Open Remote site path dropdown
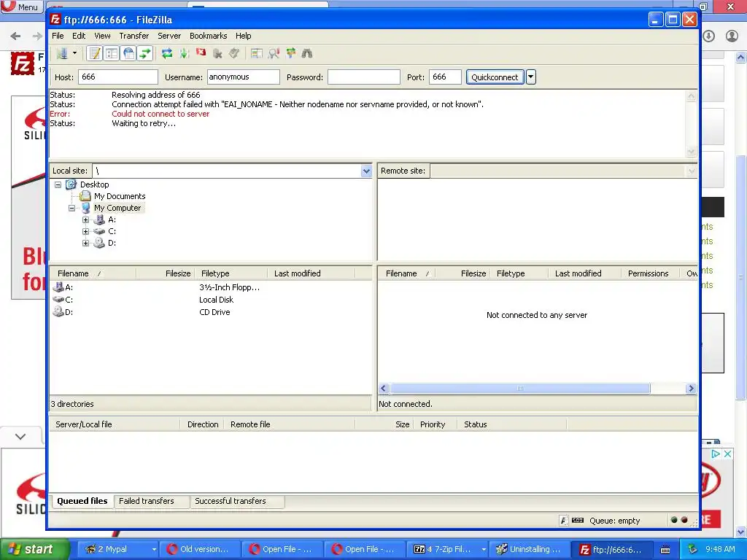 [x=692, y=171]
